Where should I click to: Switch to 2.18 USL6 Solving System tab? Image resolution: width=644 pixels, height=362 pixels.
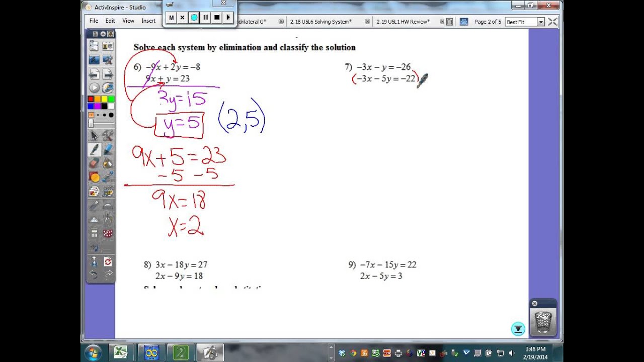click(x=321, y=22)
